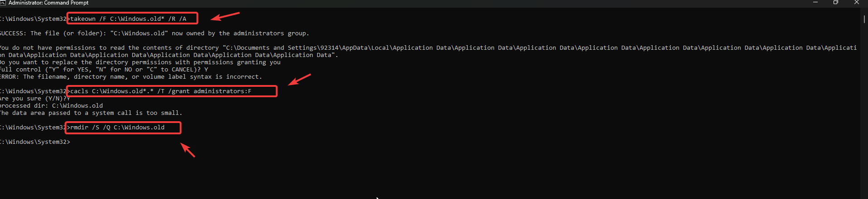Image resolution: width=868 pixels, height=199 pixels.
Task: Click red arrow below the rmdir command
Action: point(188,150)
